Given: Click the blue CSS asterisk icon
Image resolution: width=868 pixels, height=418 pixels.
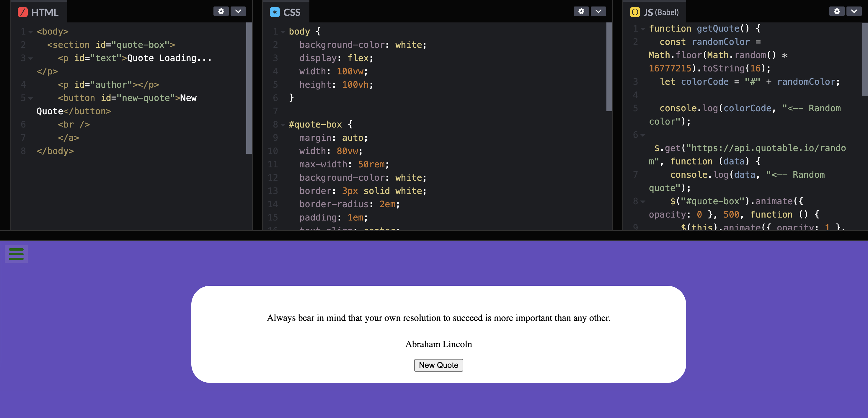Looking at the screenshot, I should click(x=275, y=12).
